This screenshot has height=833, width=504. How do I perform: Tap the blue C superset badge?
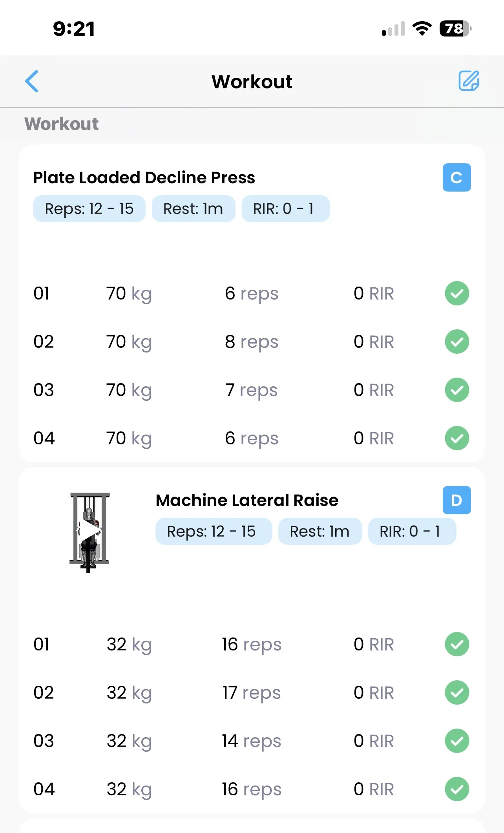click(x=457, y=177)
